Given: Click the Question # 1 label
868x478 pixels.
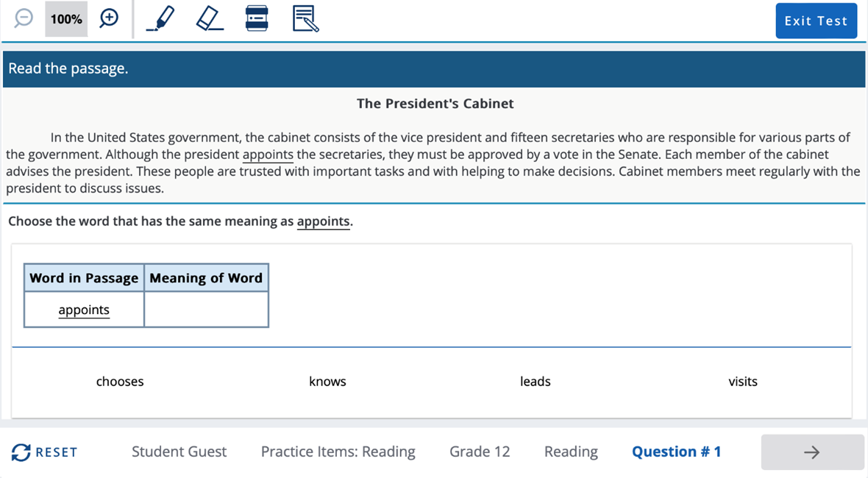Looking at the screenshot, I should tap(676, 452).
